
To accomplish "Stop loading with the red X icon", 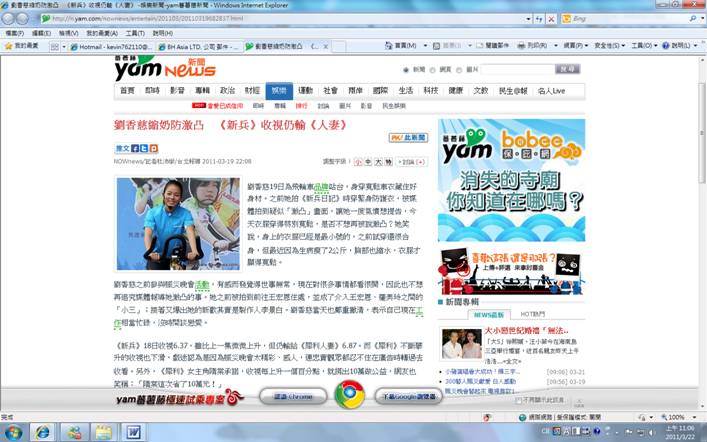I will click(x=551, y=19).
